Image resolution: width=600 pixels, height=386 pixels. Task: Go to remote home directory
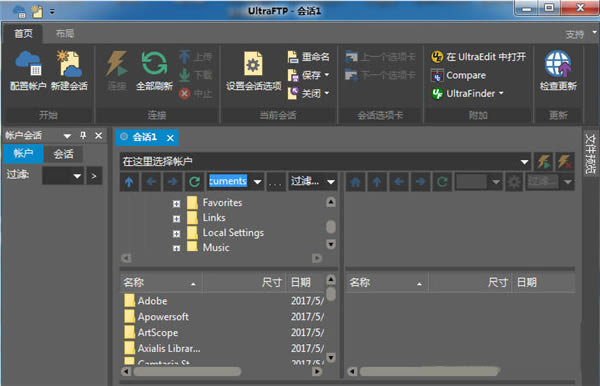coord(355,182)
